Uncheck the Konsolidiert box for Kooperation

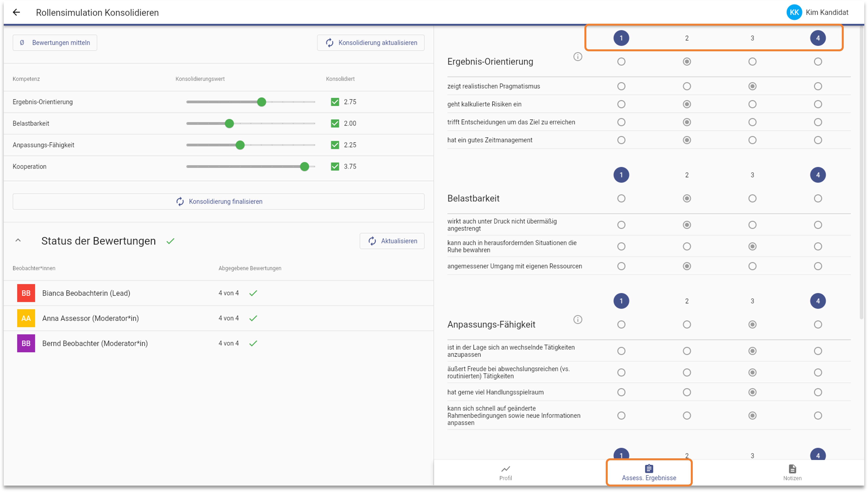[x=335, y=166]
